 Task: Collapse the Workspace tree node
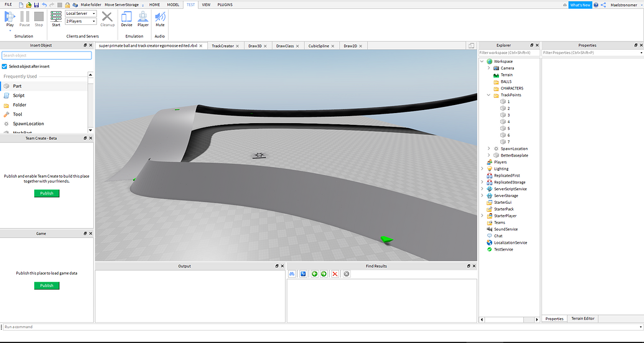tap(482, 61)
